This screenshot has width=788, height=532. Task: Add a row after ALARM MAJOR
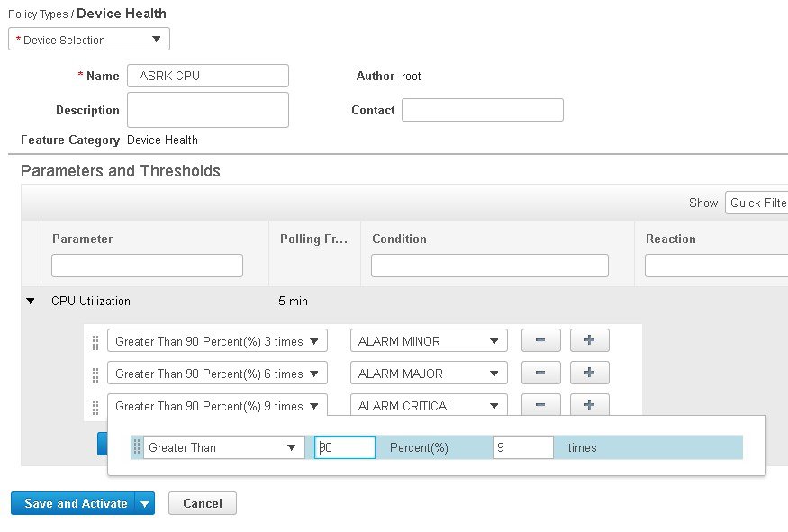pos(590,374)
